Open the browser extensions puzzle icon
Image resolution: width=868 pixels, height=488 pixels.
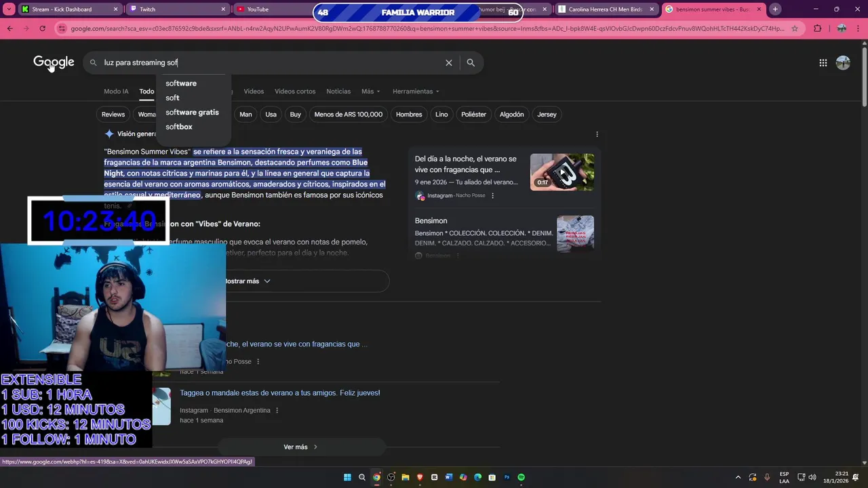click(817, 28)
